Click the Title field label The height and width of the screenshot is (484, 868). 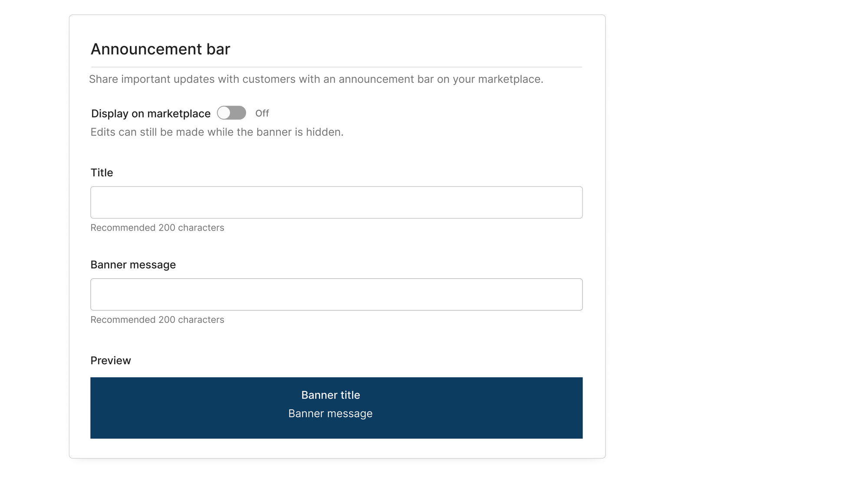(x=102, y=173)
